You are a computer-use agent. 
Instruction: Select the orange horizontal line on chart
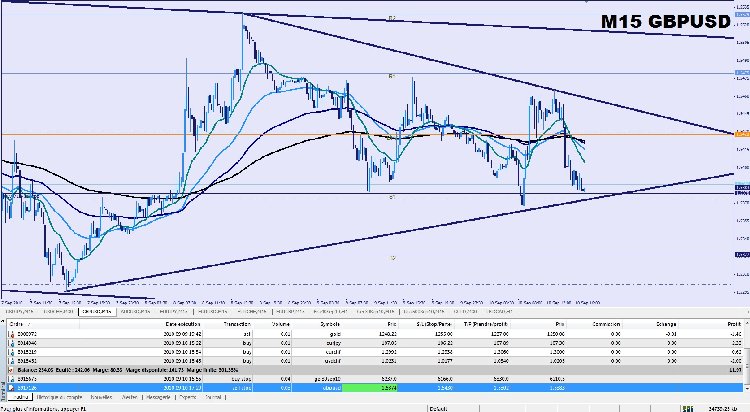367,134
